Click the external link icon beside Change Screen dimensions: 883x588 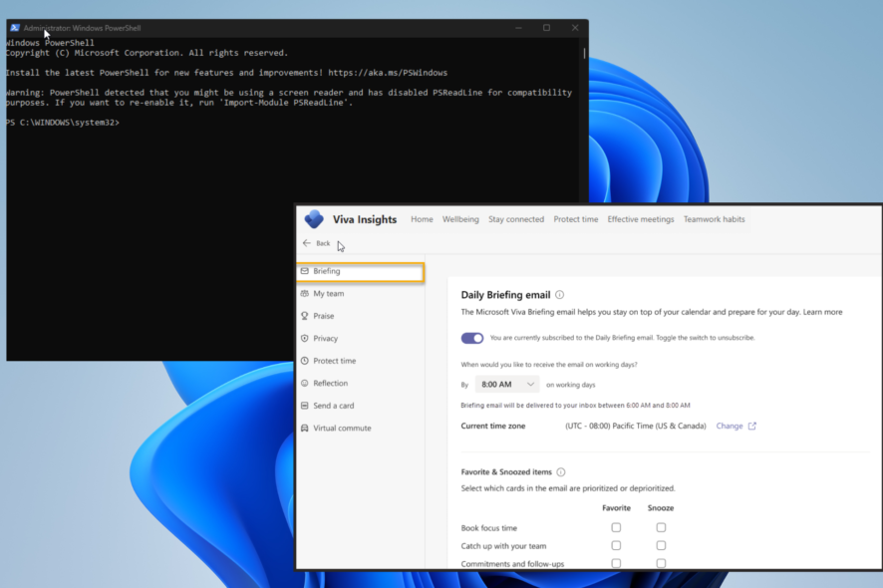(x=751, y=426)
